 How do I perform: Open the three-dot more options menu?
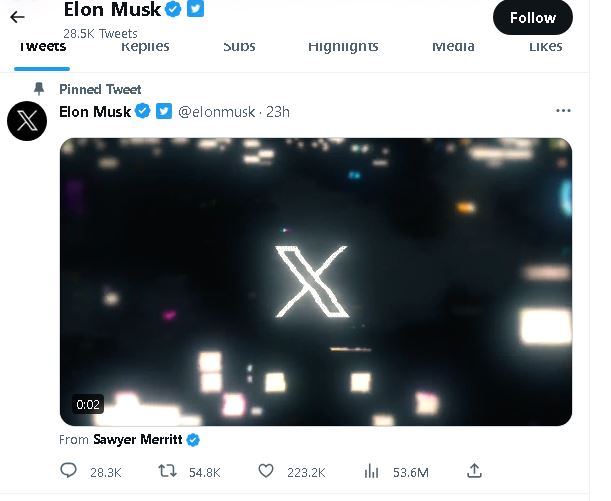(x=563, y=111)
